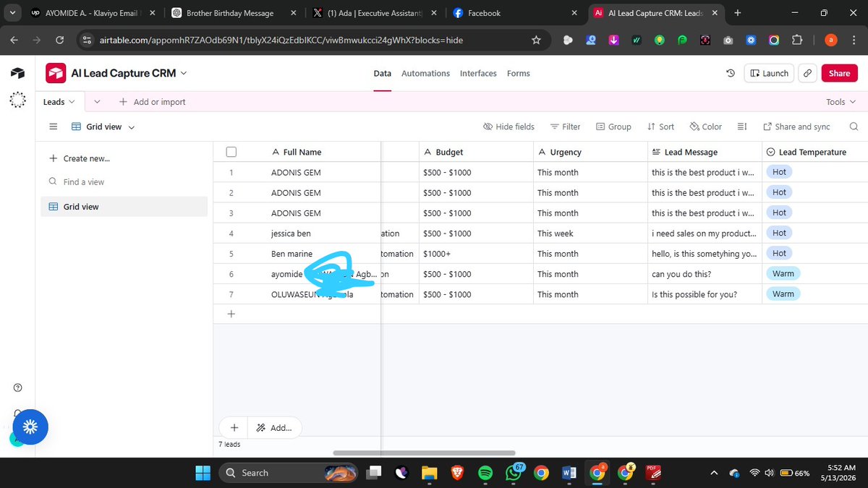The width and height of the screenshot is (868, 488).
Task: Reload the page
Action: click(59, 40)
